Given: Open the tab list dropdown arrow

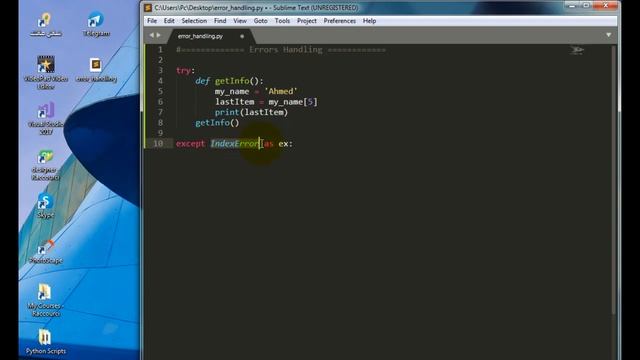Looking at the screenshot, I should click(609, 35).
